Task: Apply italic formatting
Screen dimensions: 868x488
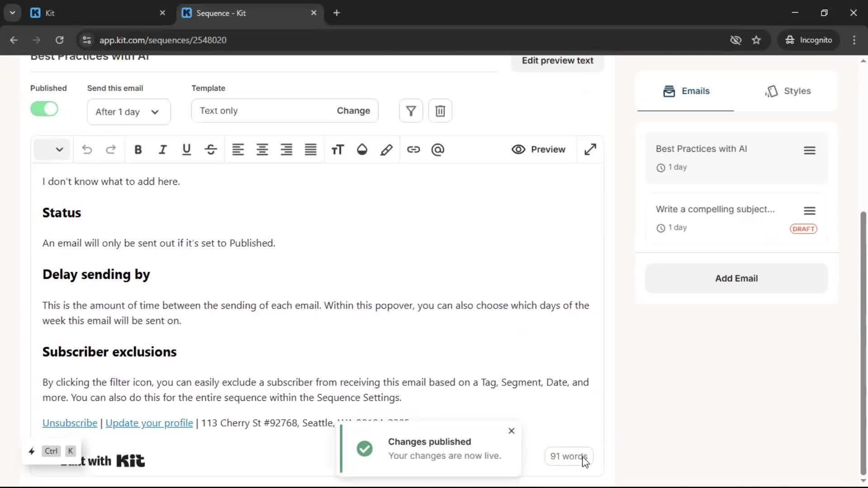Action: pyautogui.click(x=162, y=150)
